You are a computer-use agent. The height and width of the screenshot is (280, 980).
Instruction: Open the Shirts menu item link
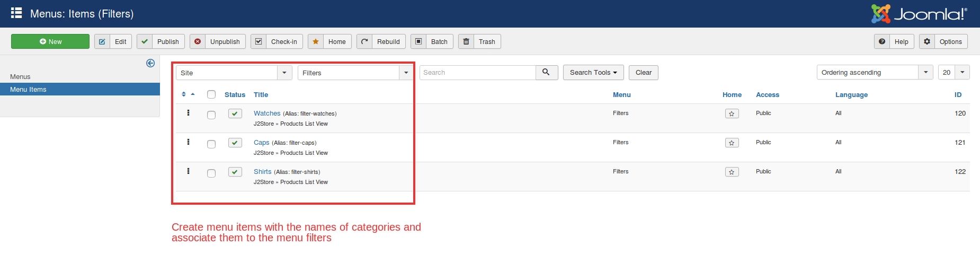pos(262,172)
